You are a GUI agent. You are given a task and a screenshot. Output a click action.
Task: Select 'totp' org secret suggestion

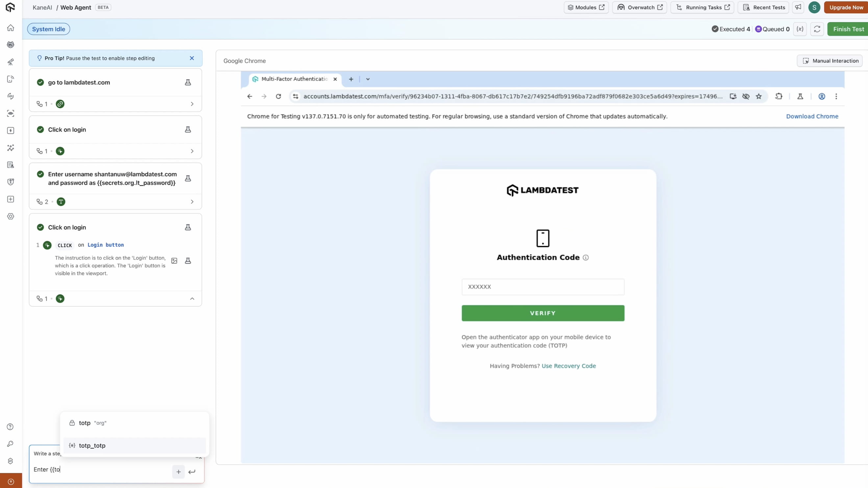tap(134, 423)
